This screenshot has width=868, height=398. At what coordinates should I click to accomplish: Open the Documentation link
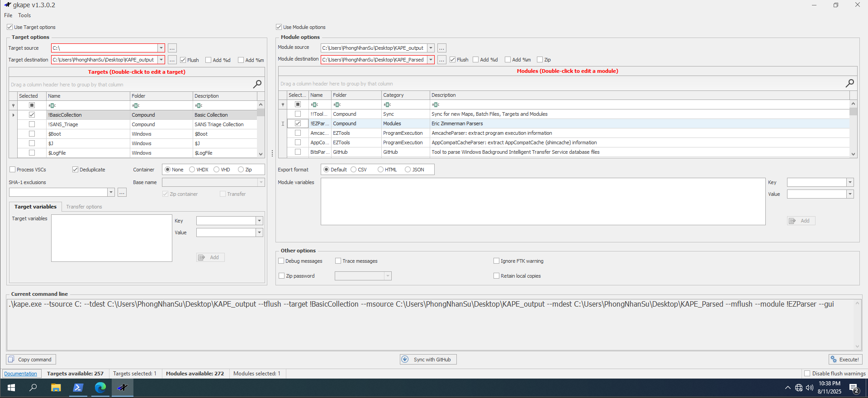pyautogui.click(x=21, y=374)
